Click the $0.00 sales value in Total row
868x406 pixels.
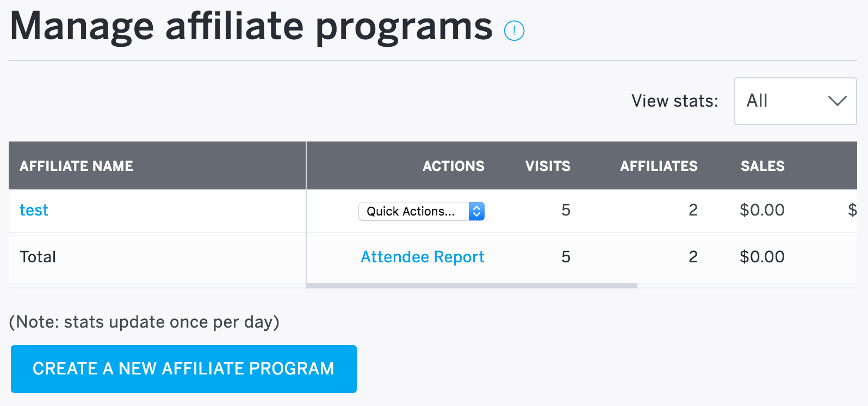point(762,257)
